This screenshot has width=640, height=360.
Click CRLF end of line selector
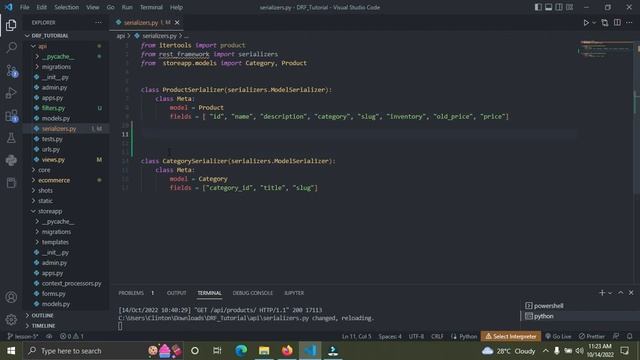437,336
